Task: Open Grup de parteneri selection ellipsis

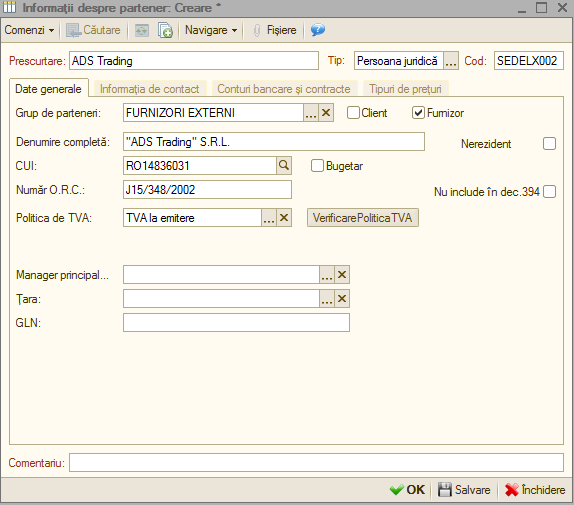Action: [x=311, y=113]
